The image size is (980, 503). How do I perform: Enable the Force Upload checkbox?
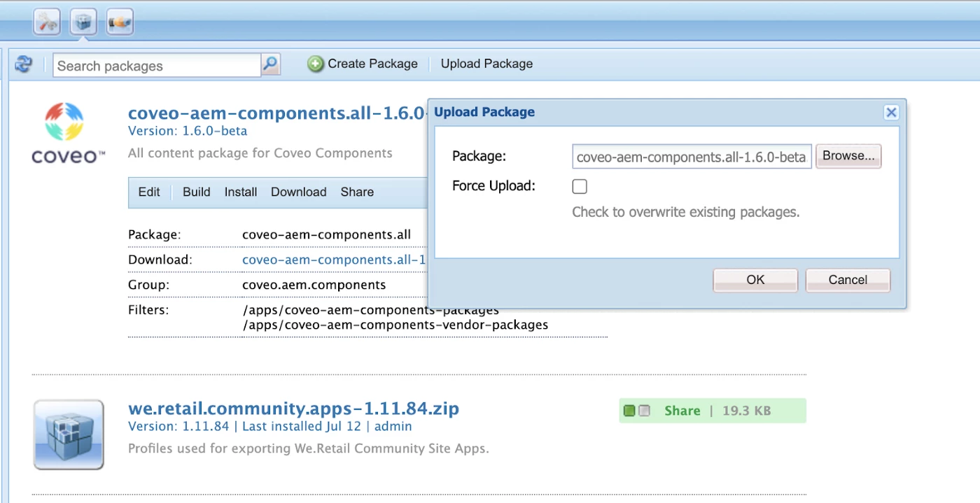[580, 186]
